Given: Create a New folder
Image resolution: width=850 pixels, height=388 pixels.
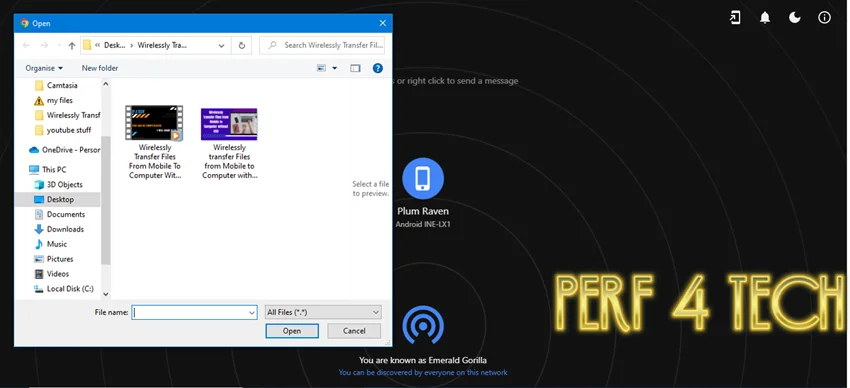Looking at the screenshot, I should (x=100, y=68).
